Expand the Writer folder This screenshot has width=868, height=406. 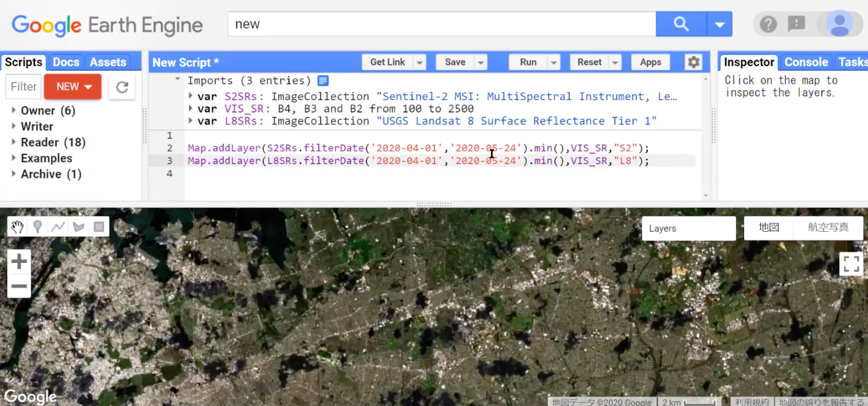tap(14, 127)
